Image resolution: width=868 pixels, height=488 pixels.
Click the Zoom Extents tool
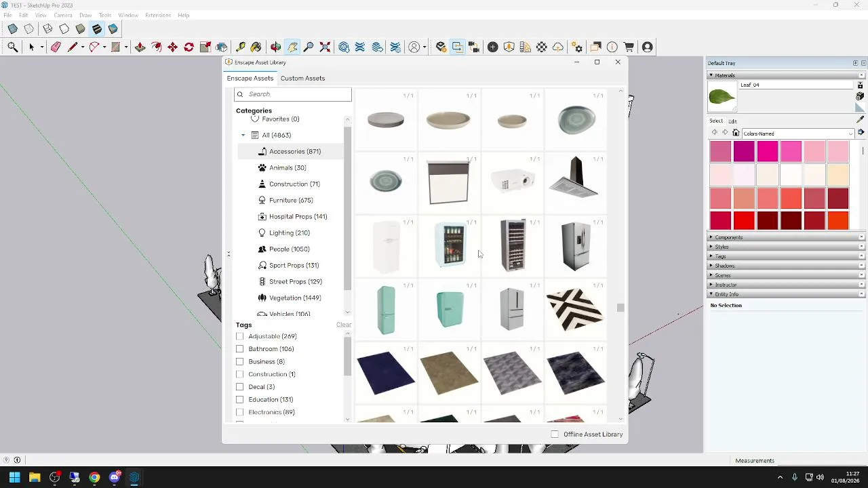(x=325, y=47)
